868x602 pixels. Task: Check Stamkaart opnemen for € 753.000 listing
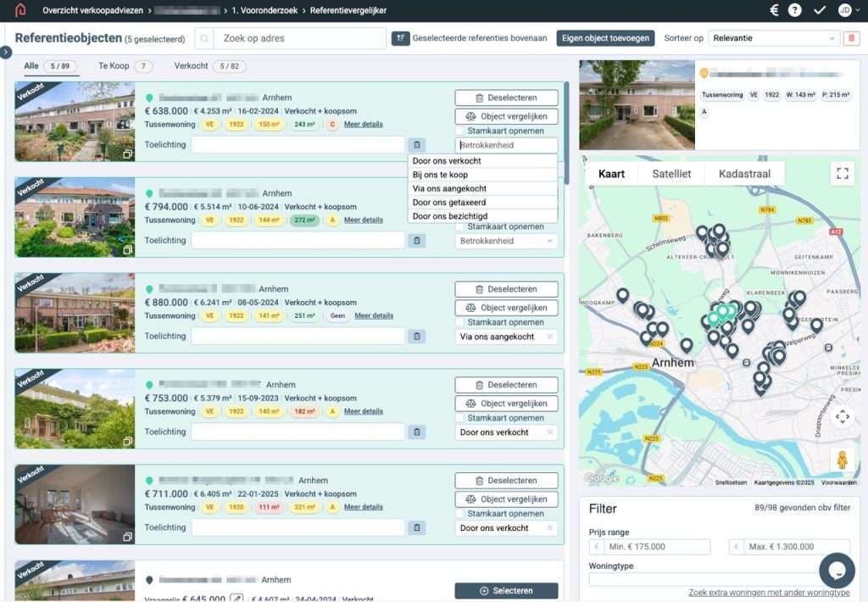tap(459, 418)
